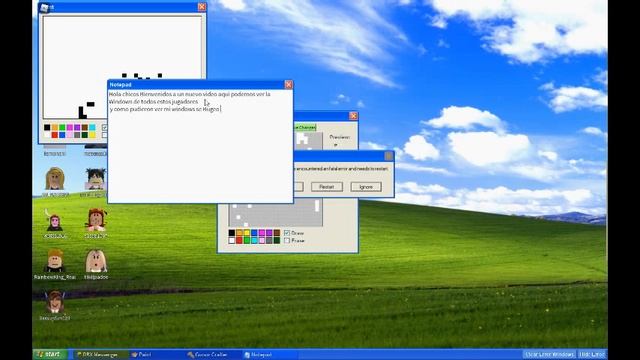Pick bright green in the Paint window palette
The image size is (640, 360).
[x=62, y=127]
